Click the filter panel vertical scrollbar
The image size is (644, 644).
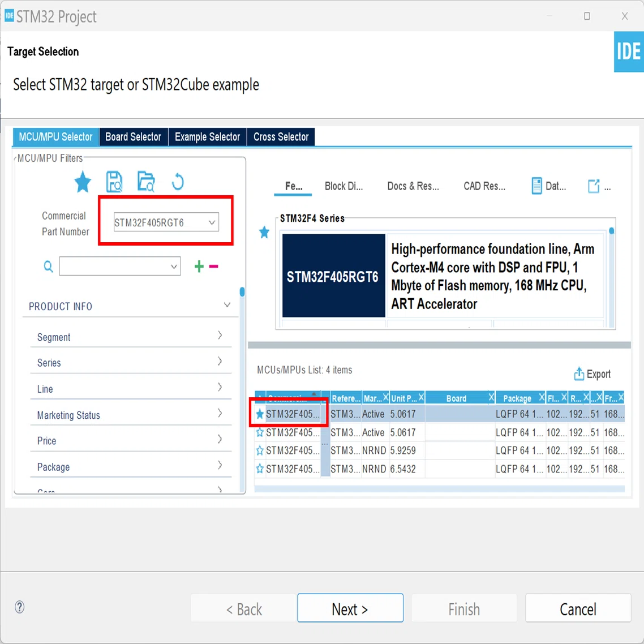[242, 390]
